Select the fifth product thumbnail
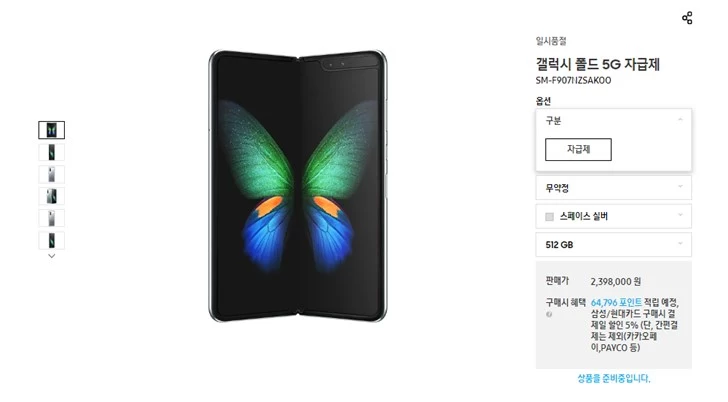The width and height of the screenshot is (728, 402). pos(52,218)
